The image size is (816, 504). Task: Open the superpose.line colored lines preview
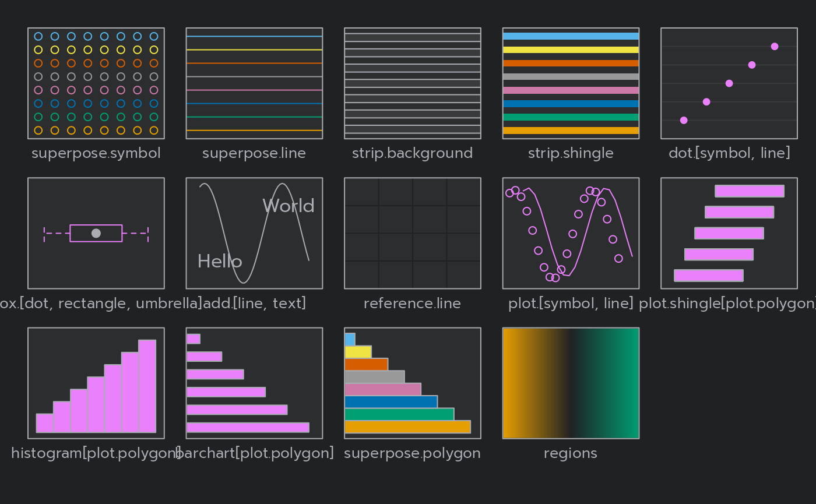[254, 83]
